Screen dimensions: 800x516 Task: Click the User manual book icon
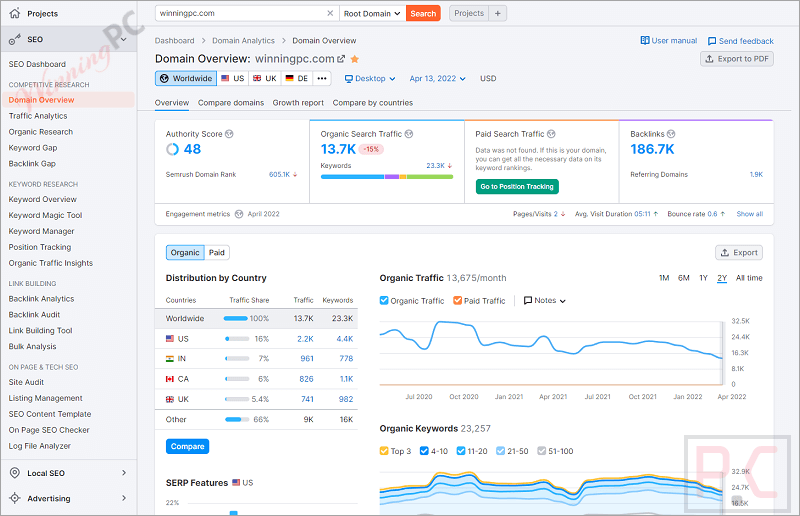[x=645, y=40]
